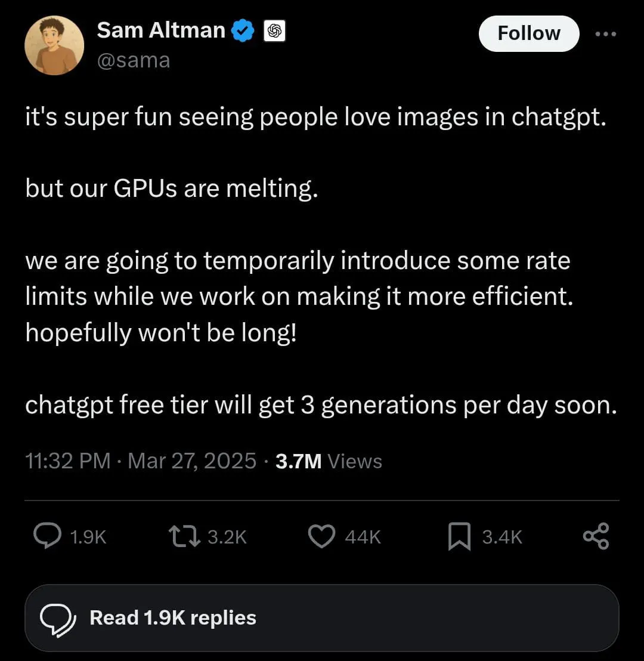Click the Sam Altman display name
This screenshot has height=661, width=644.
(x=161, y=30)
